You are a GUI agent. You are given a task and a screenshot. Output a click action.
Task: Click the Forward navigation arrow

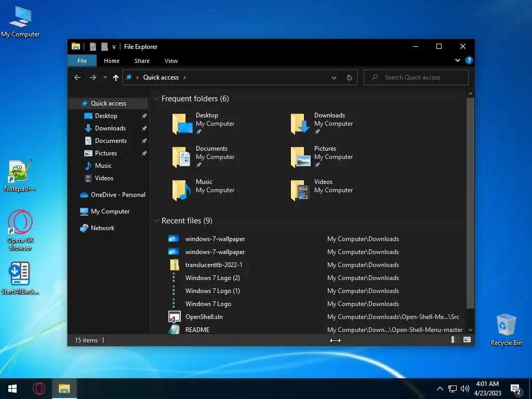tap(92, 77)
